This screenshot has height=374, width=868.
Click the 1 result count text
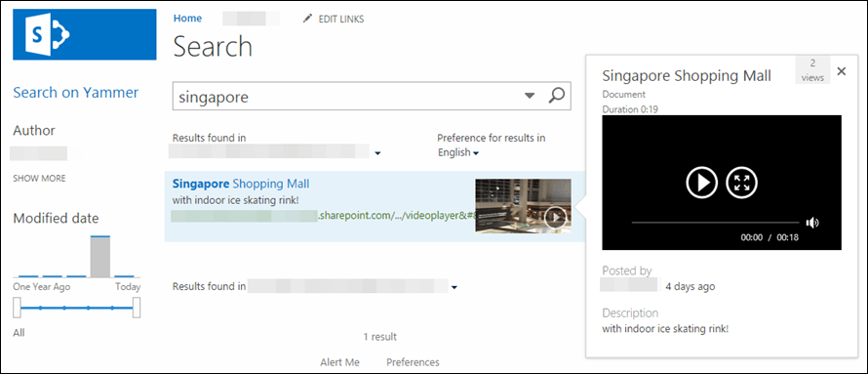pos(379,337)
